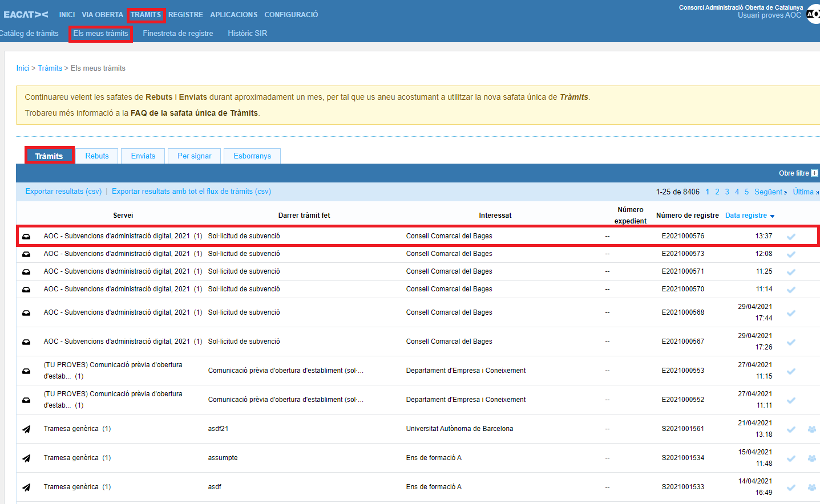Viewport: 820px width, 504px height.
Task: Switch to the Esborranys tab
Action: click(252, 156)
